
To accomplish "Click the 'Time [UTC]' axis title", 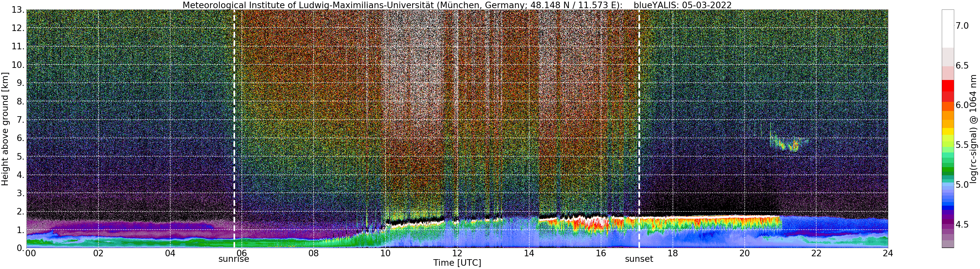I will pos(457,263).
